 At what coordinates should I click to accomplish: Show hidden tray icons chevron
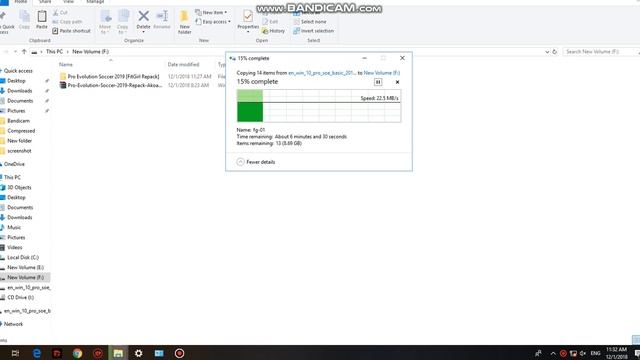click(553, 353)
